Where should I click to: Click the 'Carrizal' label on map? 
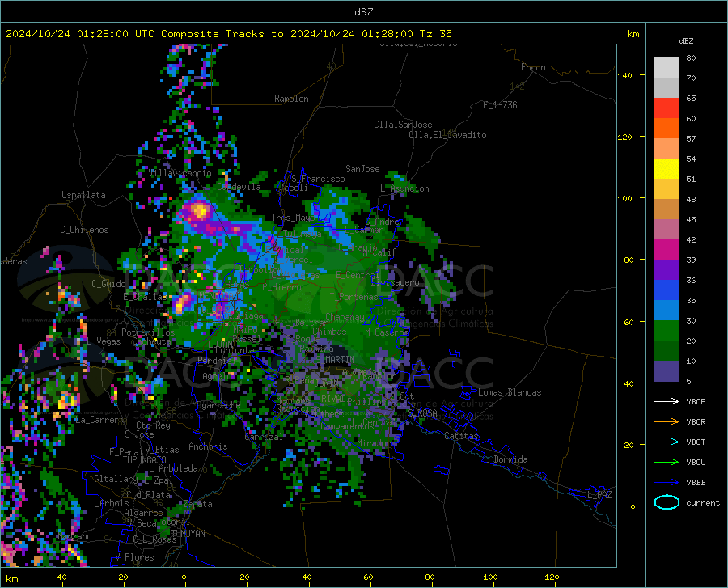coord(263,437)
